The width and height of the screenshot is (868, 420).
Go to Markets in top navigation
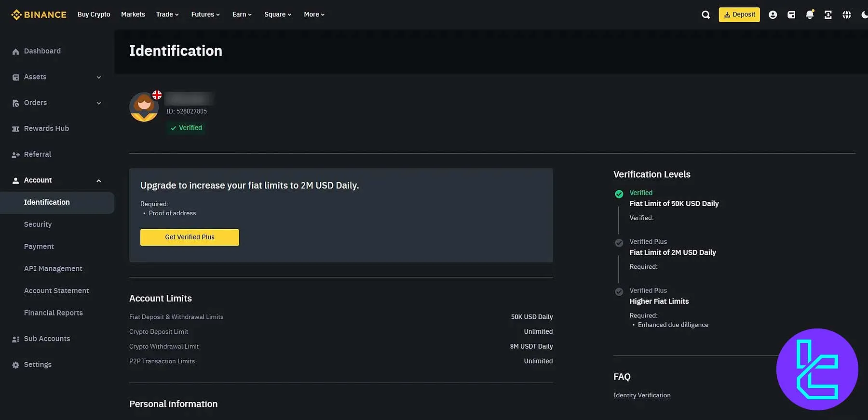(x=133, y=14)
